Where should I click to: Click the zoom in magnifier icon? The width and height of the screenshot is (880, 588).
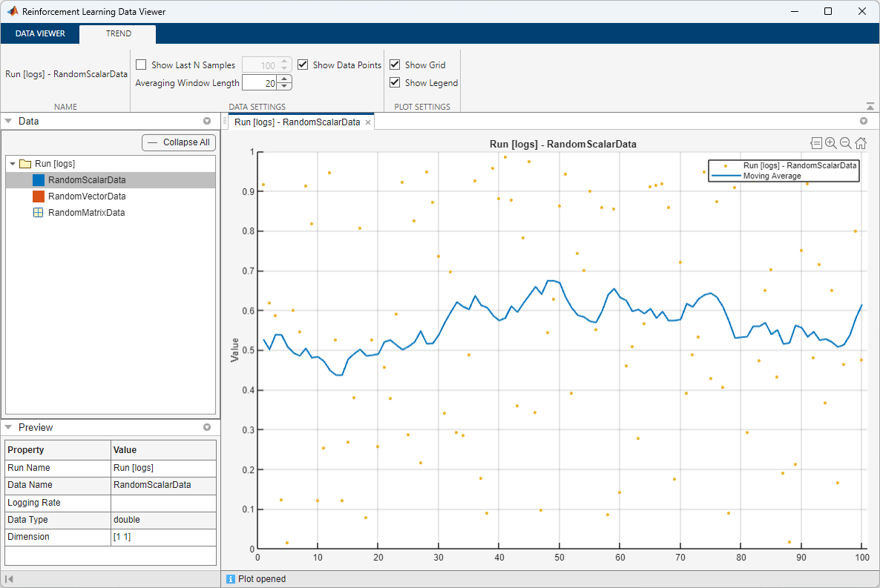[831, 143]
